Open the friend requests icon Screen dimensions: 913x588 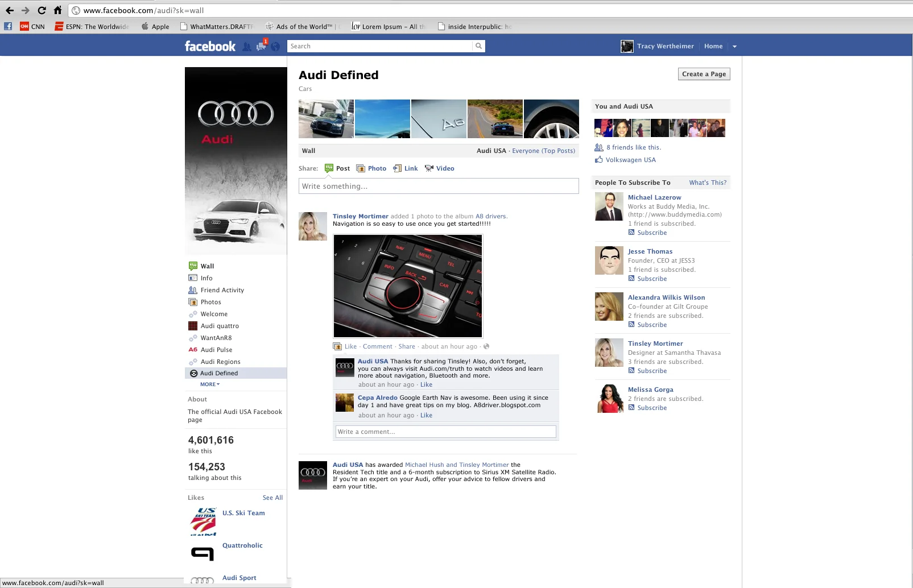point(247,46)
